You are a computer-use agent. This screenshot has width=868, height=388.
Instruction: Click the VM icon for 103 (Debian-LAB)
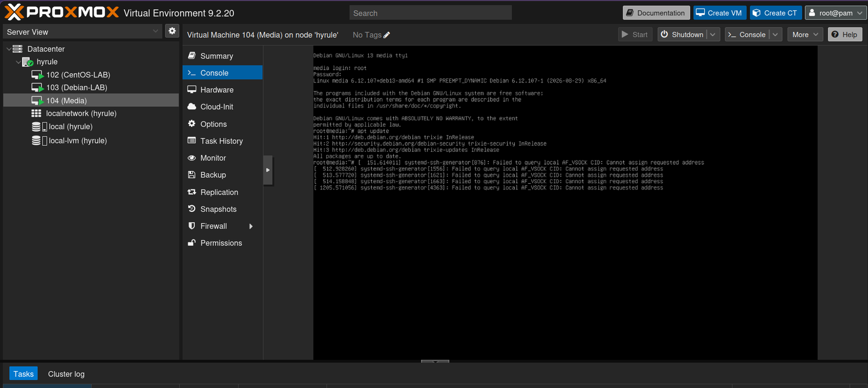[x=37, y=87]
